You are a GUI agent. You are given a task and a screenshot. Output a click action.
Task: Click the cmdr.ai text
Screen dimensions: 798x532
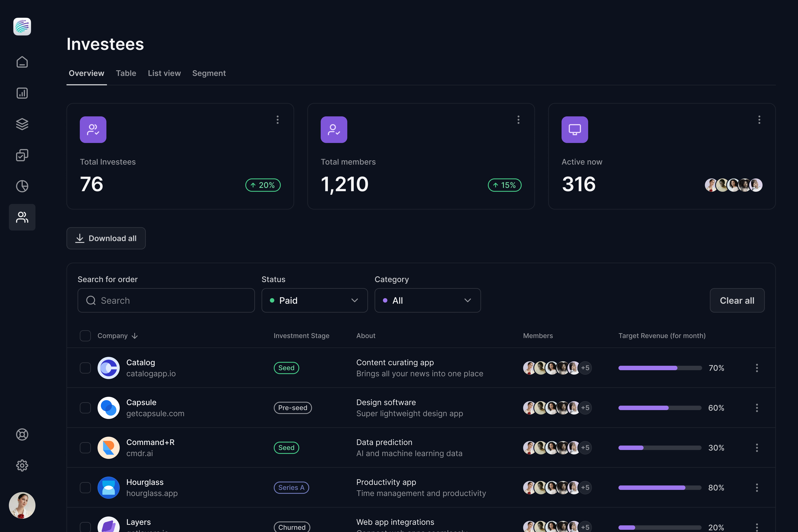point(139,453)
